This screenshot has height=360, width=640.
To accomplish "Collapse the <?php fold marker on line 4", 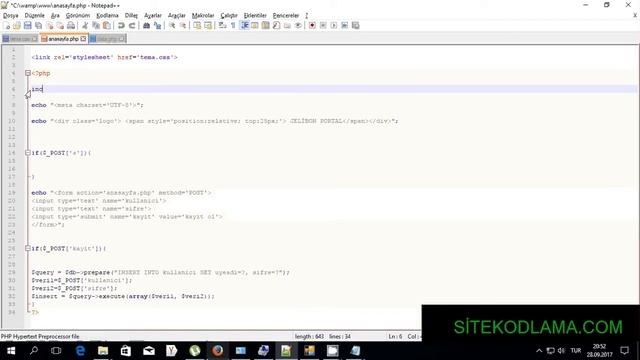I will tap(28, 73).
